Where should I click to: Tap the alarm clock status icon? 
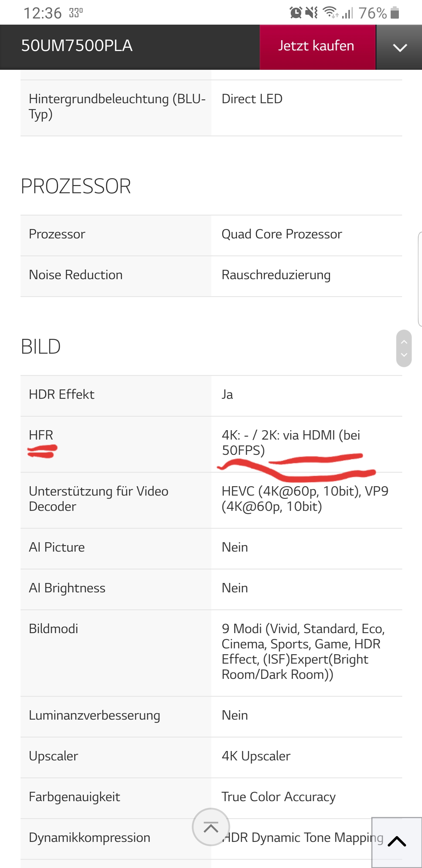[296, 13]
